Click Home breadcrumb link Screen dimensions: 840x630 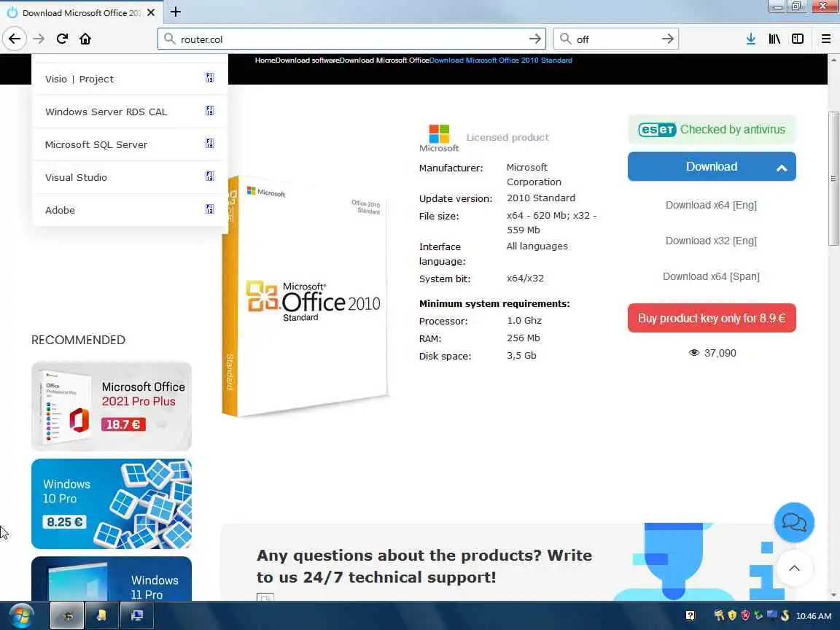coord(265,60)
